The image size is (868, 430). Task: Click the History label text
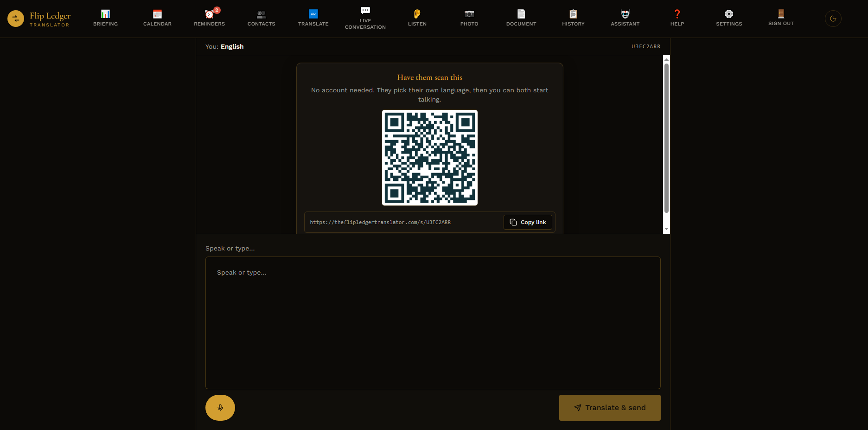pyautogui.click(x=573, y=24)
